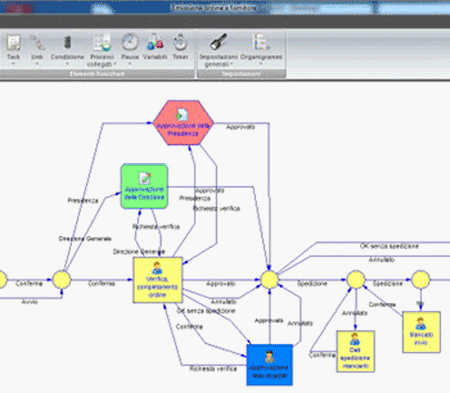Click the yellow condition circle after Approvato
Viewport: 450px width, 393px height.
(x=269, y=280)
